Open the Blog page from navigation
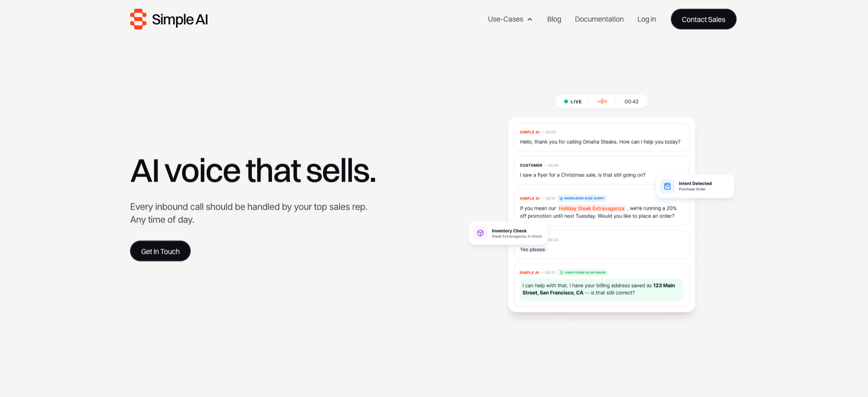 [554, 19]
